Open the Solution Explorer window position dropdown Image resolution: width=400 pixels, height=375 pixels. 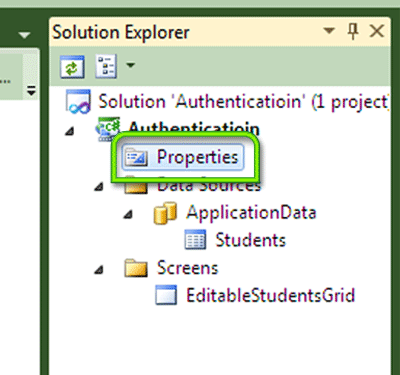(x=329, y=31)
